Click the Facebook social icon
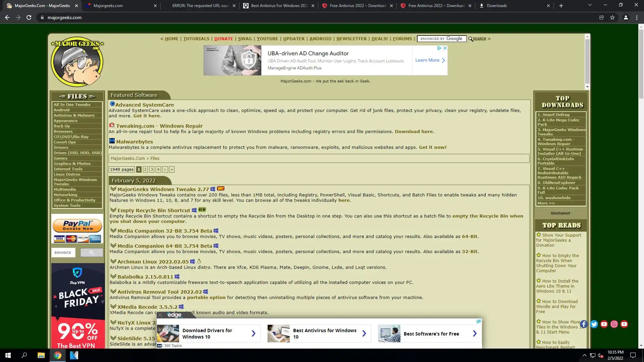The height and width of the screenshot is (362, 644). click(x=584, y=324)
